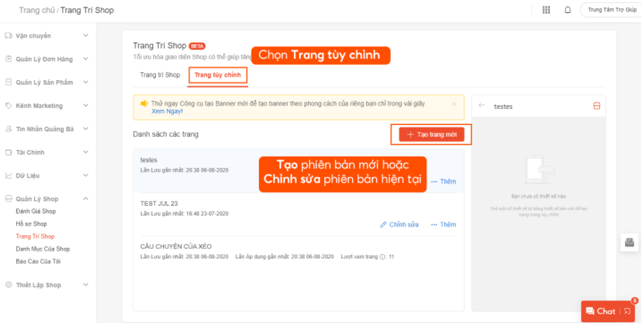Close the banner tool notice
The image size is (644, 323).
(x=454, y=104)
